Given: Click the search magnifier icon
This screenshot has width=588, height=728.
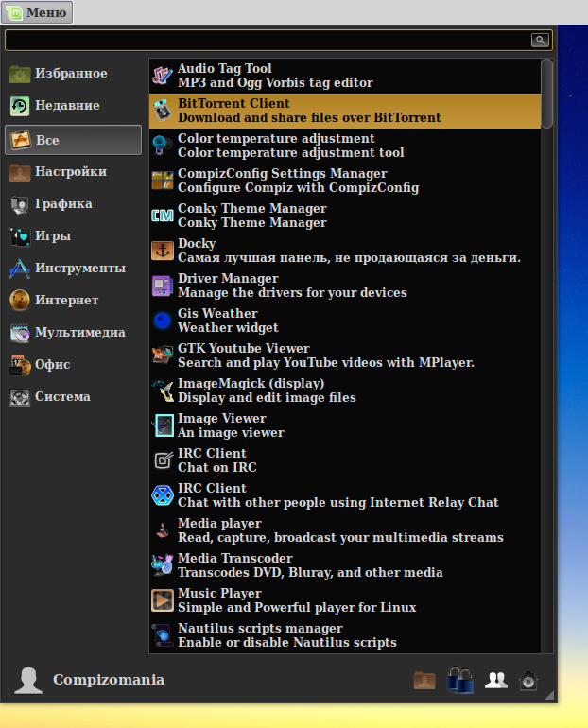Looking at the screenshot, I should click(x=540, y=40).
